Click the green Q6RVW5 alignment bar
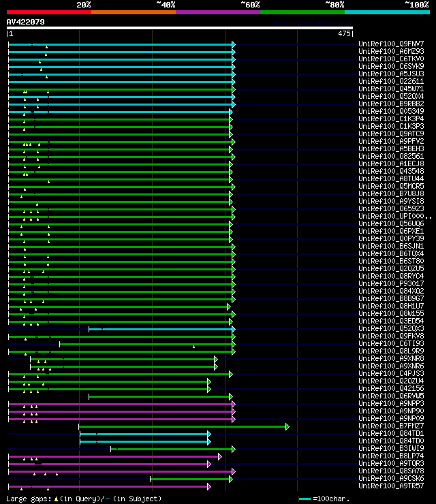 point(159,396)
